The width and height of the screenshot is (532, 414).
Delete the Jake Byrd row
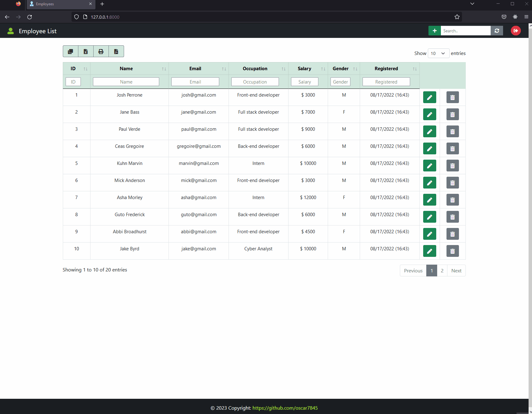(x=452, y=251)
